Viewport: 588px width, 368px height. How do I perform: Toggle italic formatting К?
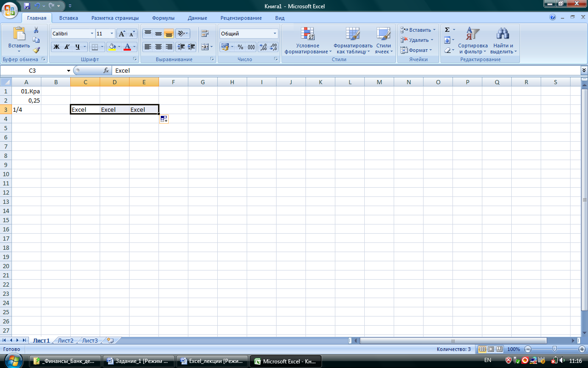tap(67, 47)
